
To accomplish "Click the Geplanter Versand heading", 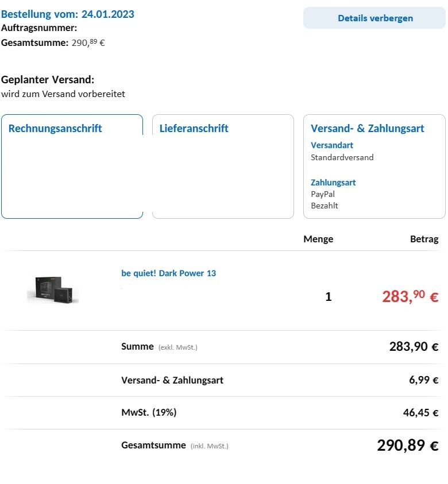I will pos(48,80).
